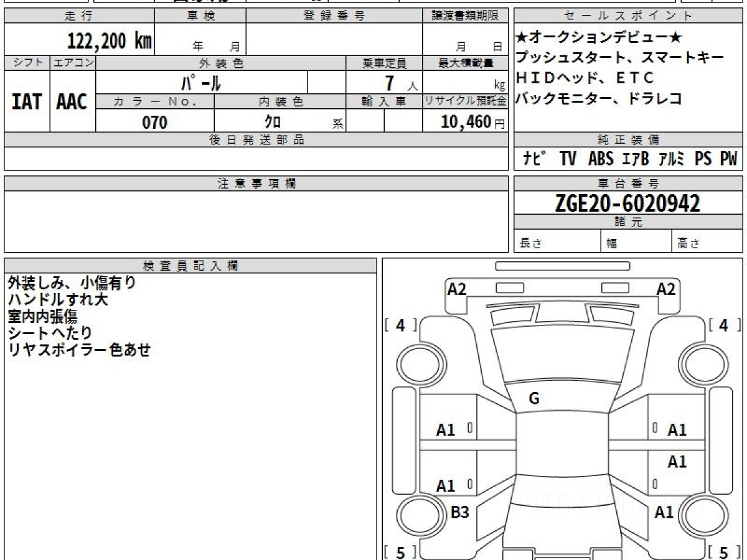Click the シートへたり note

50,334
